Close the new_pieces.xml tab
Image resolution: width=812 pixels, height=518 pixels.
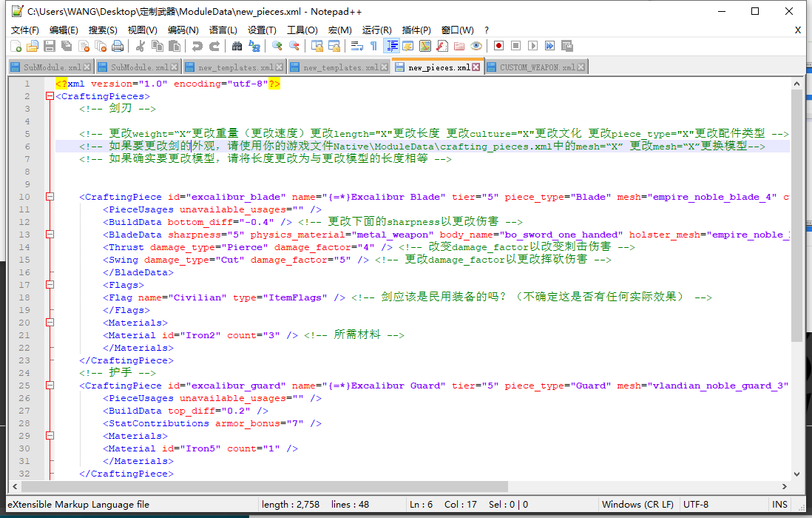[476, 67]
